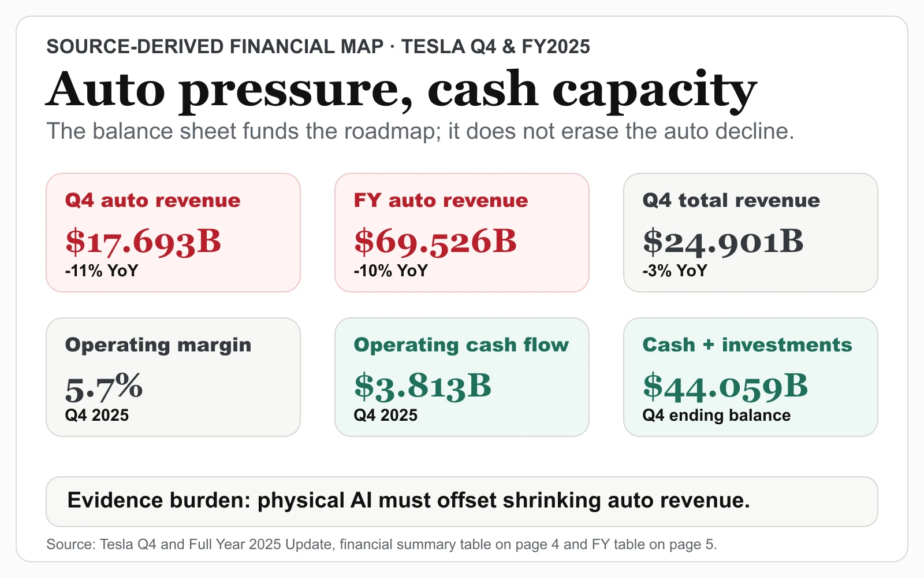Screen dimensions: 924x578
Task: Click the $44.059B balance figure
Action: (725, 386)
